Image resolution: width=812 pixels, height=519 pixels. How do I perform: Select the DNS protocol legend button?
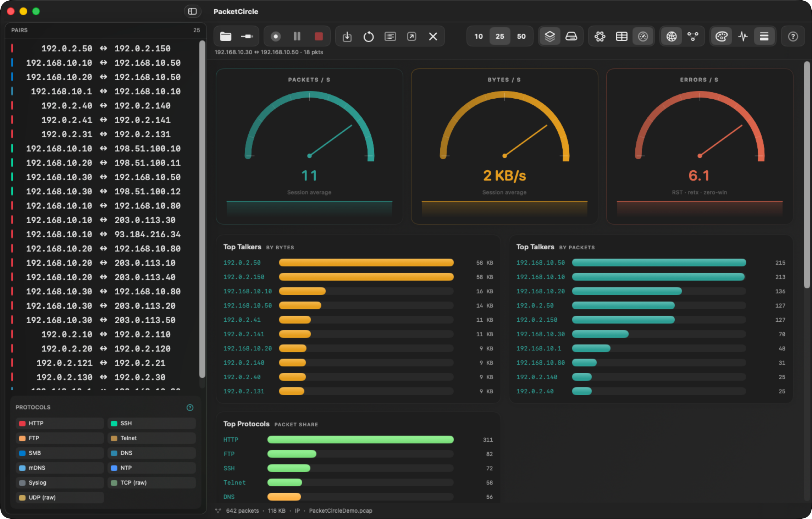pyautogui.click(x=151, y=453)
